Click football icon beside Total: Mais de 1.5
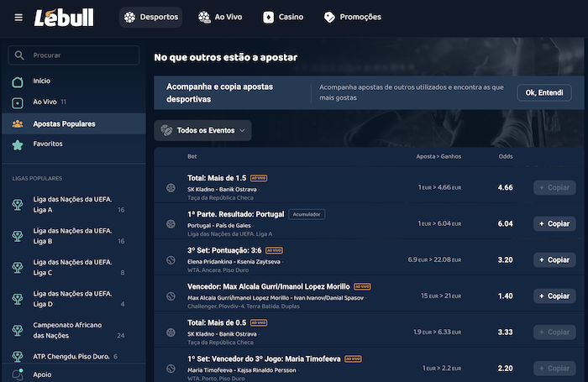 pyautogui.click(x=171, y=188)
